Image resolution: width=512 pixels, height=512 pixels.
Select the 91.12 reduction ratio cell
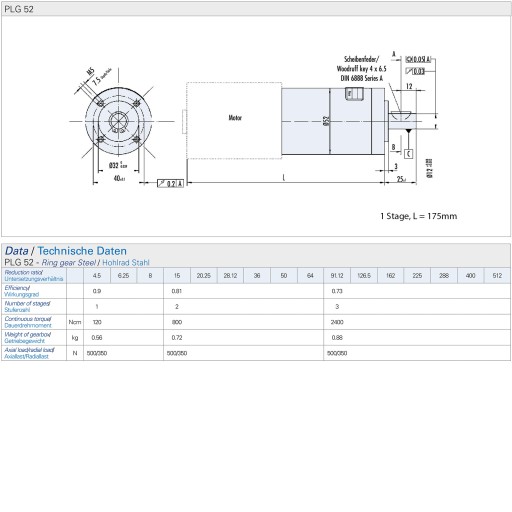337,276
